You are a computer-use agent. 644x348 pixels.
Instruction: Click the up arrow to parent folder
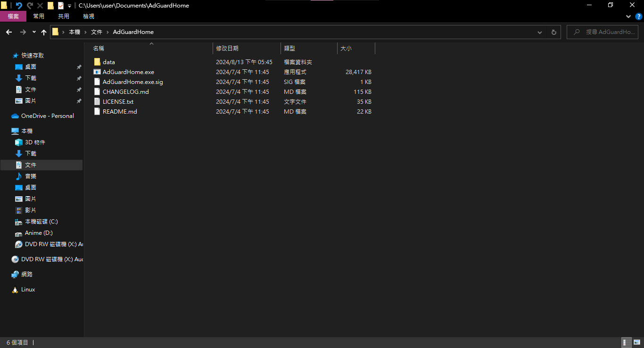tap(44, 32)
